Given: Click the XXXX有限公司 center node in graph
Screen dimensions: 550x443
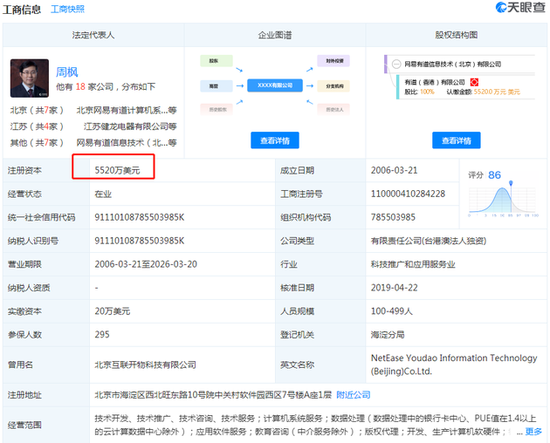Looking at the screenshot, I should (x=275, y=85).
